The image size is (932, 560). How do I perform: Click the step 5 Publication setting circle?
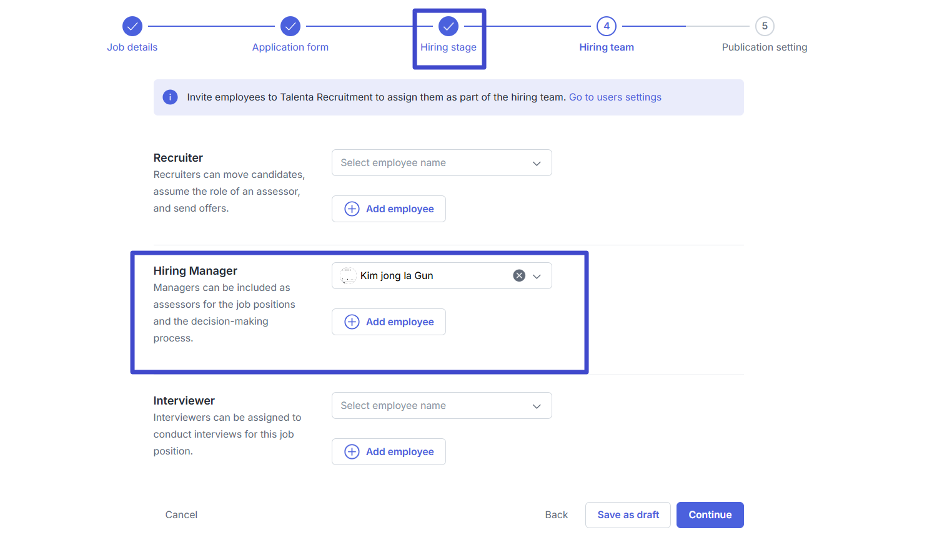(x=764, y=26)
